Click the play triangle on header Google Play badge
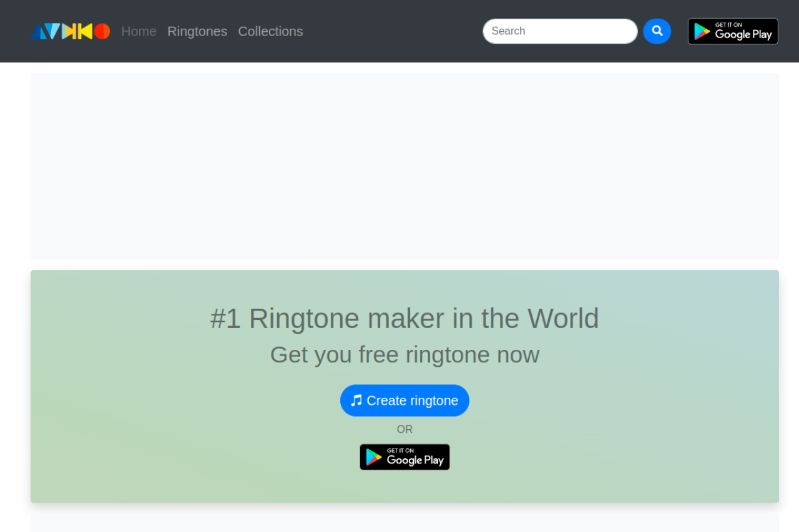 point(702,32)
